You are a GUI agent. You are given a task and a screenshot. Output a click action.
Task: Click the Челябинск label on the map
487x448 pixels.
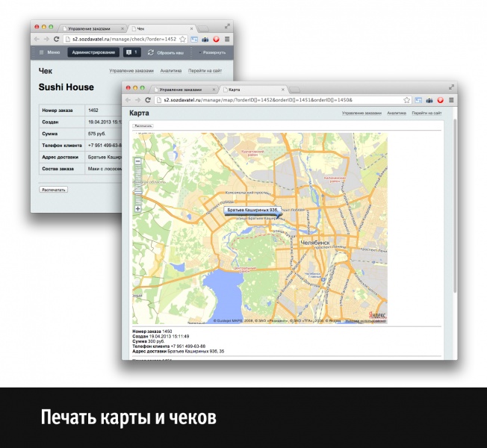[315, 243]
